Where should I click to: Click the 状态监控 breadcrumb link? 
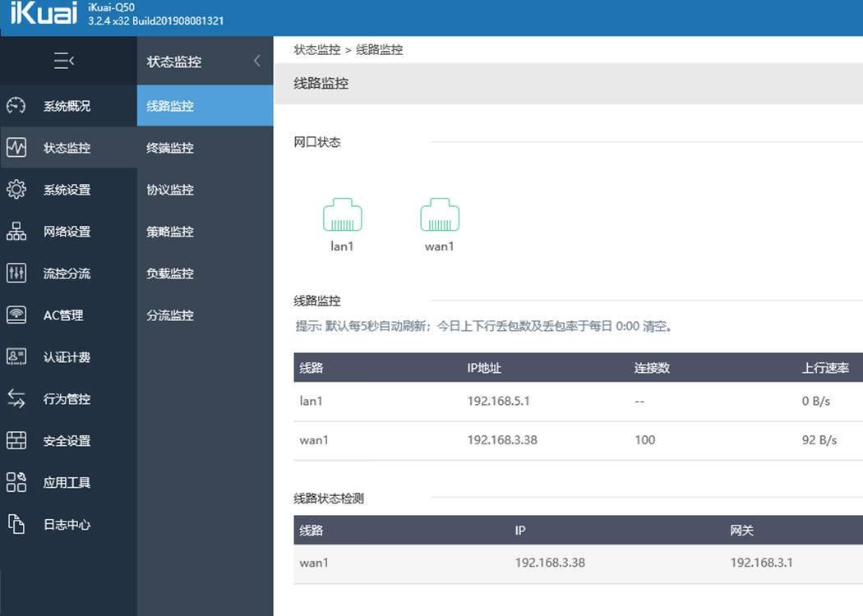pos(317,48)
